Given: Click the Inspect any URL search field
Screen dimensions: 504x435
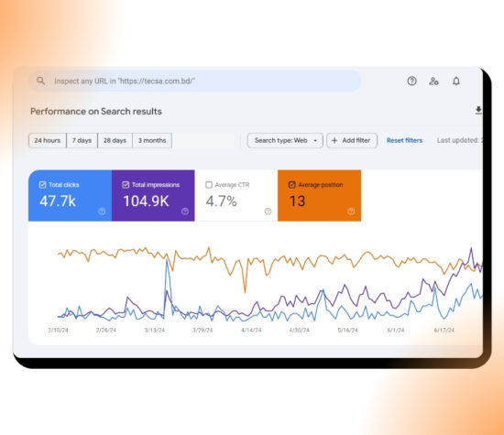Looking at the screenshot, I should click(195, 81).
